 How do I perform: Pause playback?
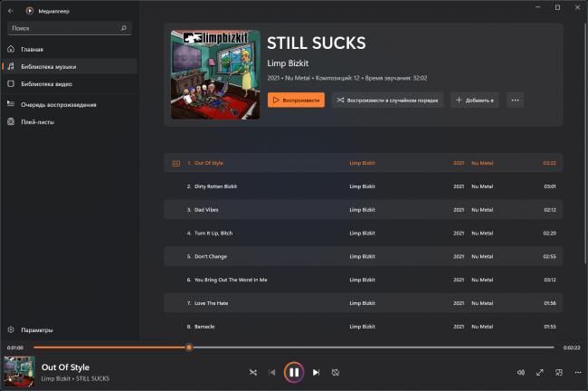click(x=294, y=372)
